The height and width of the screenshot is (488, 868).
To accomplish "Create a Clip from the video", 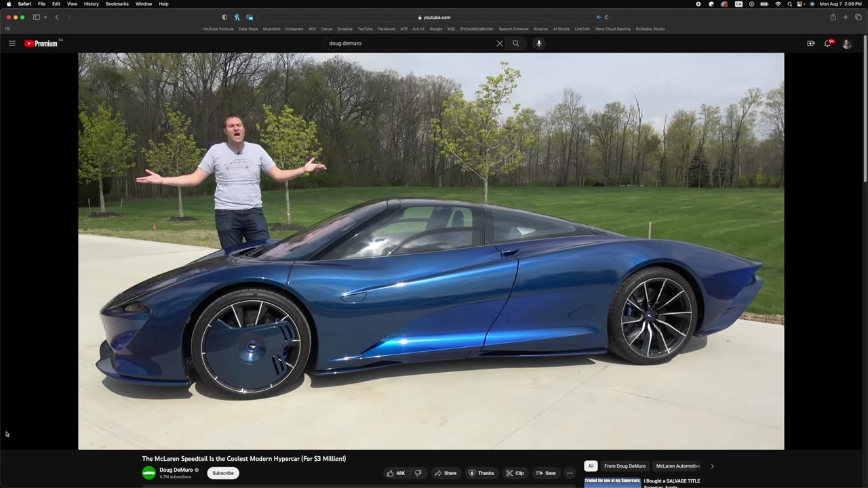I will tap(515, 473).
